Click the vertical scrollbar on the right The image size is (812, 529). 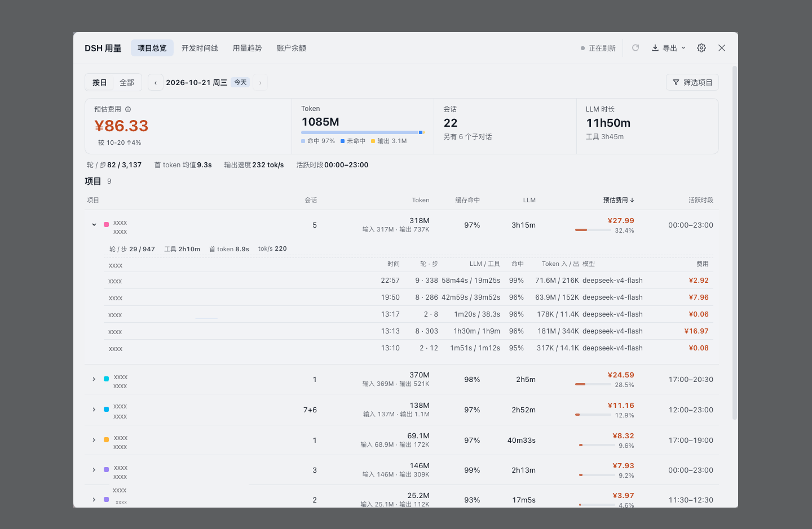click(734, 243)
